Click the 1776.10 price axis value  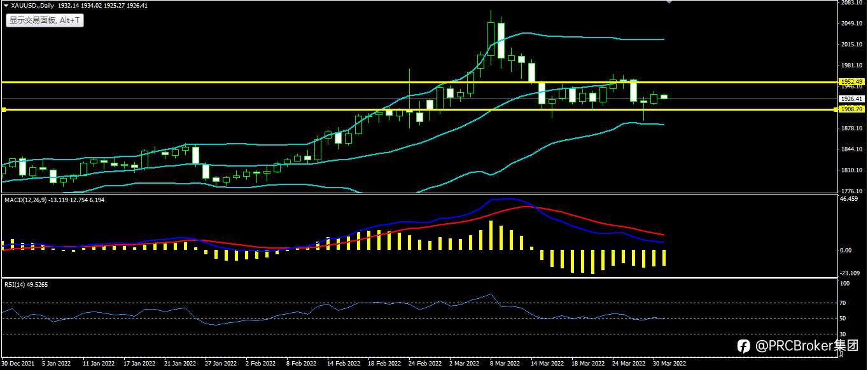click(x=851, y=191)
